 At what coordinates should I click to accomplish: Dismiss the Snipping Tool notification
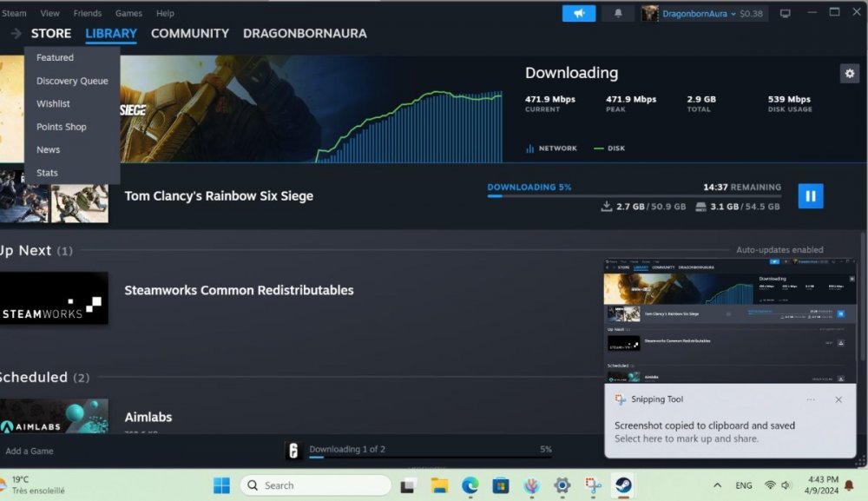click(x=838, y=399)
